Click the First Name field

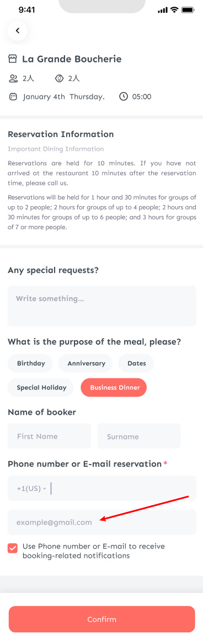click(49, 436)
